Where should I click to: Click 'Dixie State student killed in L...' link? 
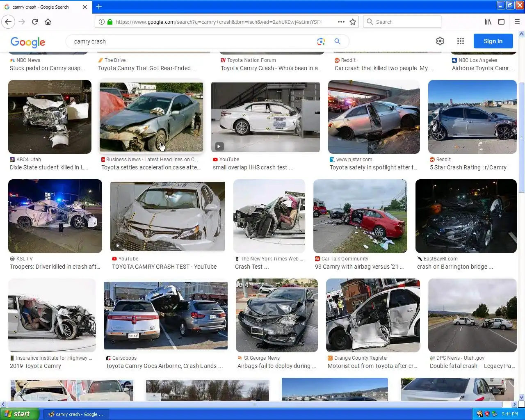[49, 167]
